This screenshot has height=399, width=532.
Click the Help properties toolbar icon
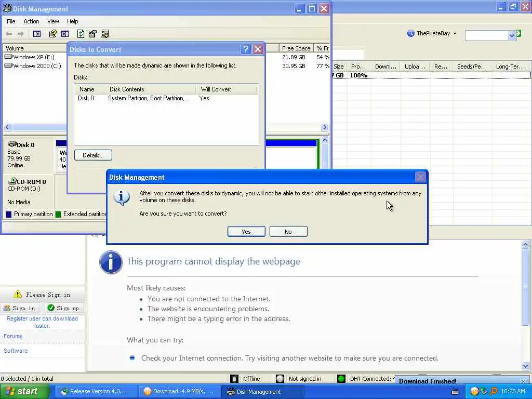(x=52, y=34)
